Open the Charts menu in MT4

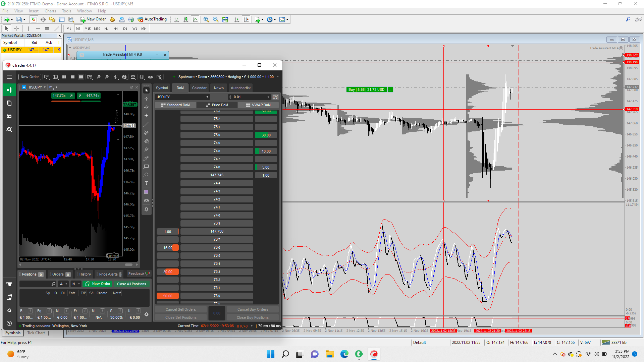[50, 11]
